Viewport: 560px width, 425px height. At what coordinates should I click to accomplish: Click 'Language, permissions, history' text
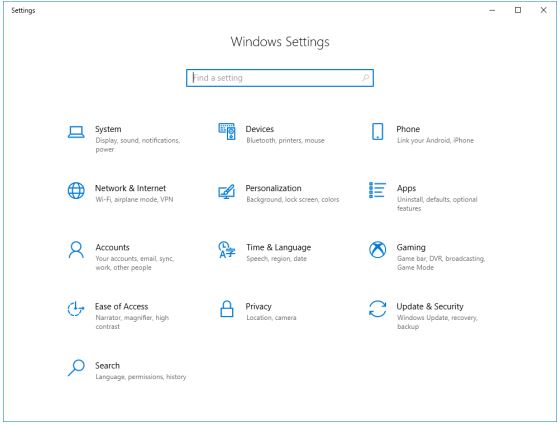pos(141,377)
